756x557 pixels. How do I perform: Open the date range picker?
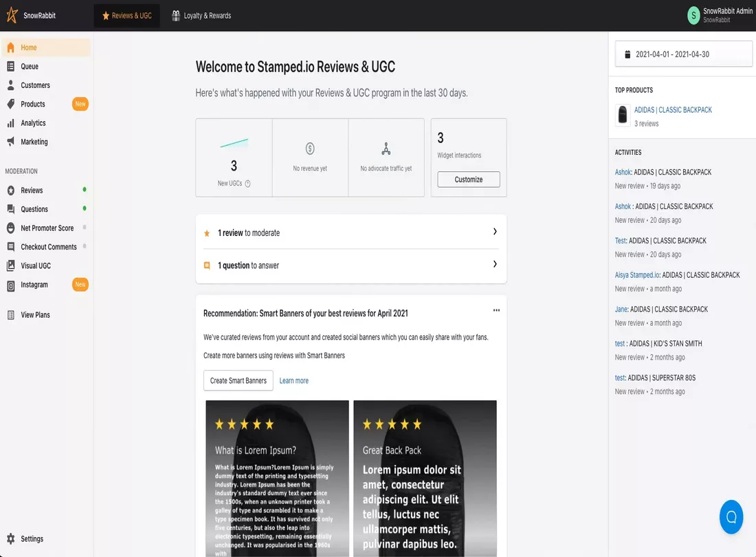[683, 54]
